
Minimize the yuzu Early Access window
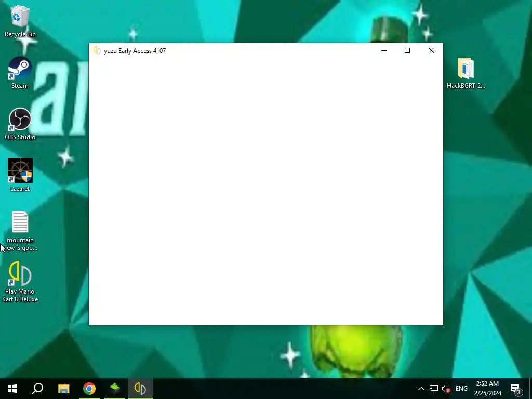(384, 50)
